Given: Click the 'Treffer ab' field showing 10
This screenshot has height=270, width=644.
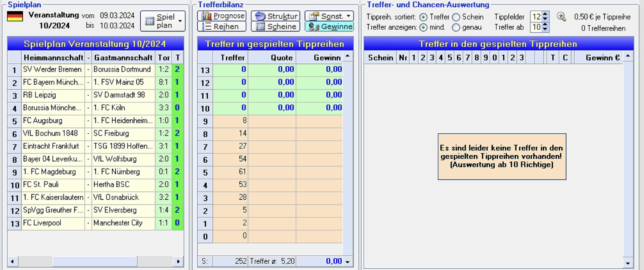Looking at the screenshot, I should pyautogui.click(x=536, y=27).
